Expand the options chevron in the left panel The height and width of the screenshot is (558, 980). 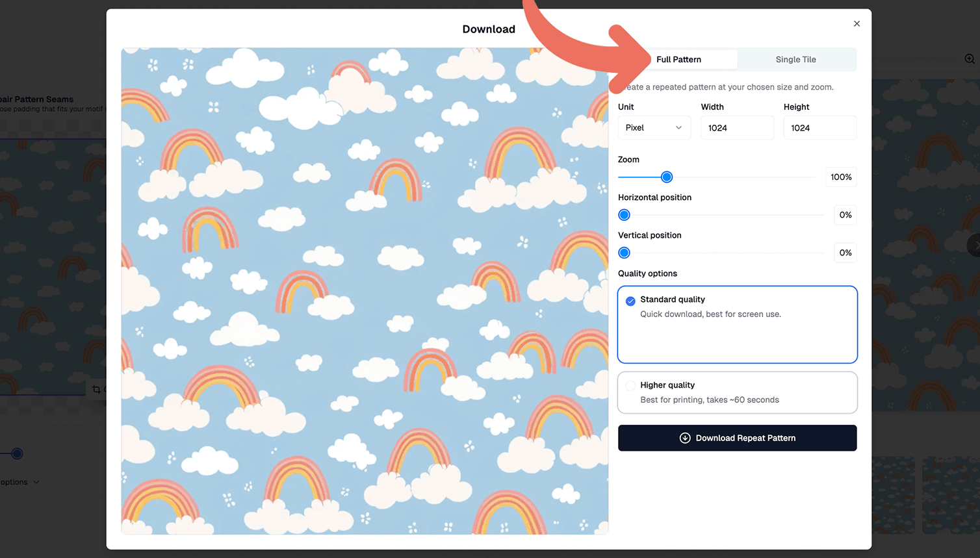pyautogui.click(x=36, y=482)
